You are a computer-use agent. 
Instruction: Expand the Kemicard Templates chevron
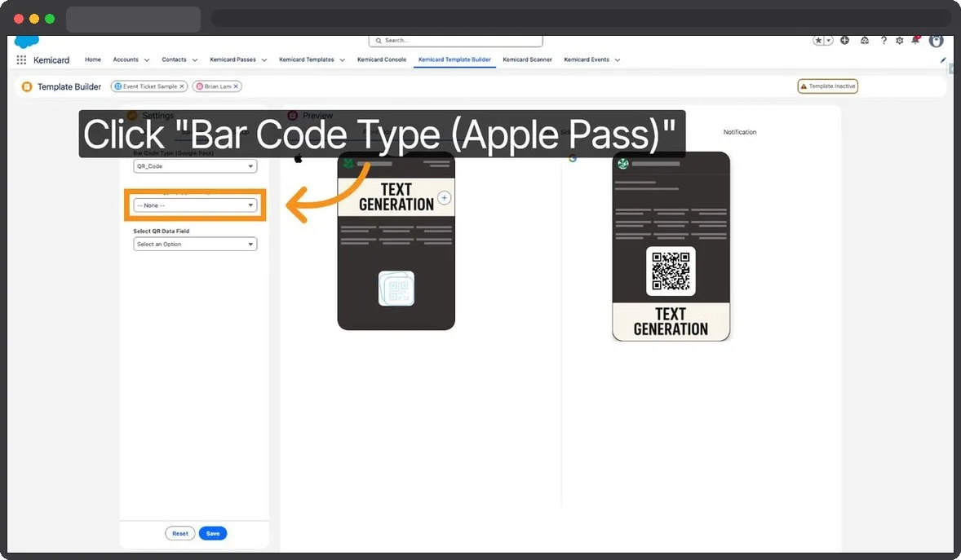(x=342, y=60)
